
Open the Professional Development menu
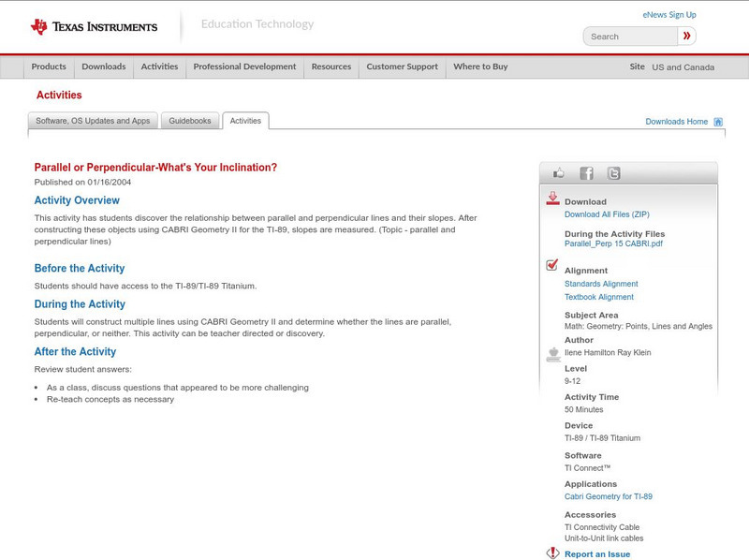[244, 67]
